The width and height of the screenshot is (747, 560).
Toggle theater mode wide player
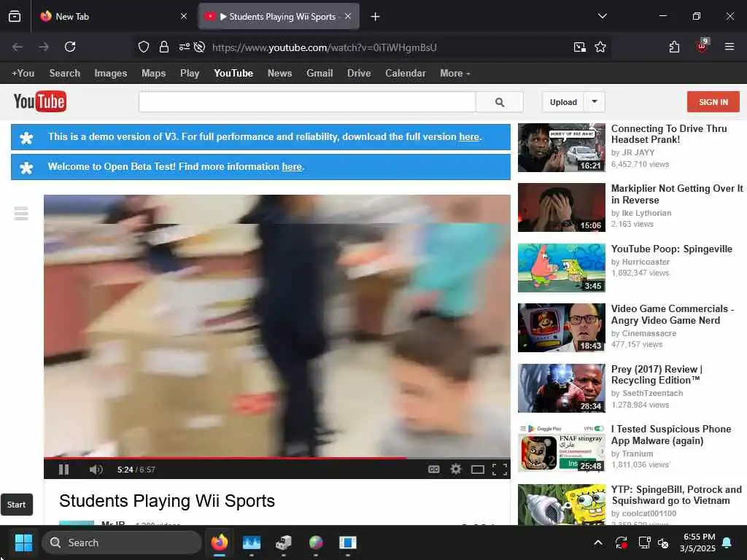click(478, 470)
